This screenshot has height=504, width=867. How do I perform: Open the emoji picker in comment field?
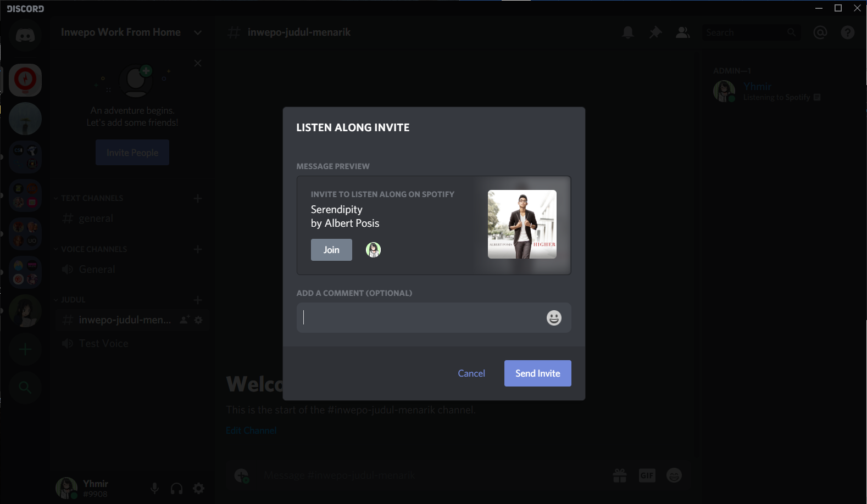click(554, 318)
